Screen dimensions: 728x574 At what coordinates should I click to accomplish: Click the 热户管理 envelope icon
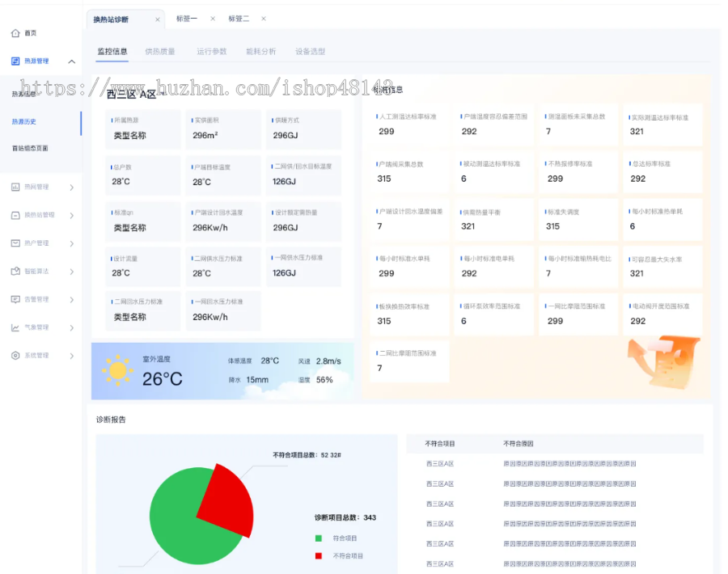pyautogui.click(x=15, y=243)
